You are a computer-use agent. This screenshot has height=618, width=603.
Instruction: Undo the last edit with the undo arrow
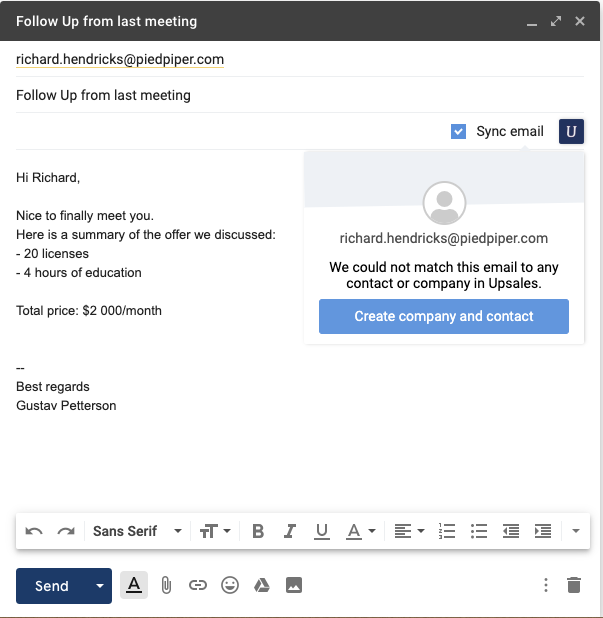[34, 531]
